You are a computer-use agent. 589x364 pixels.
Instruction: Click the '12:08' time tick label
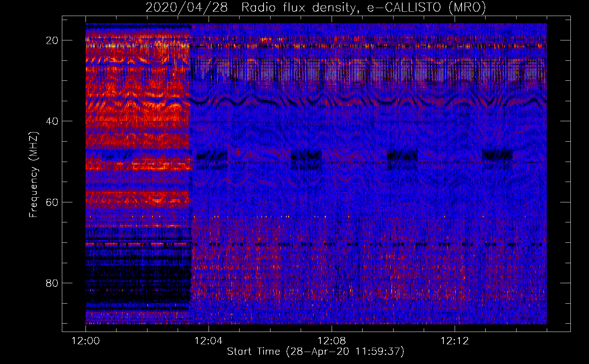[x=332, y=341]
